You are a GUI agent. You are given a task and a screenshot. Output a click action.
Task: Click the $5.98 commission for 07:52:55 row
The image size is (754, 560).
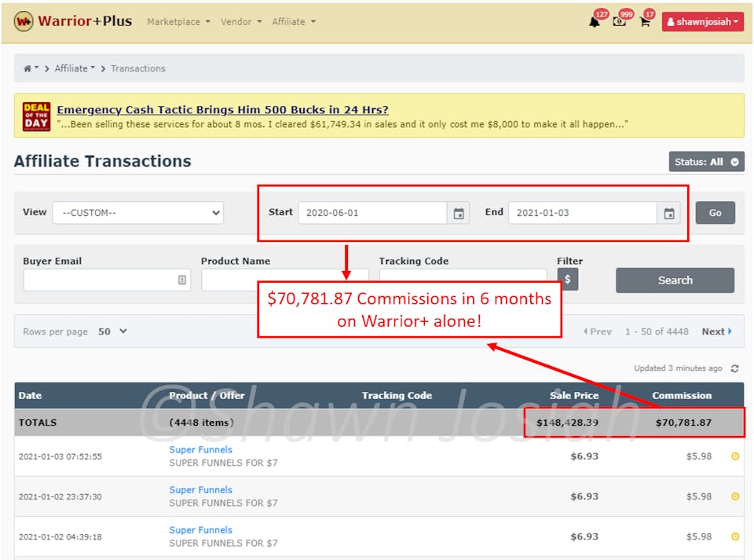click(699, 456)
